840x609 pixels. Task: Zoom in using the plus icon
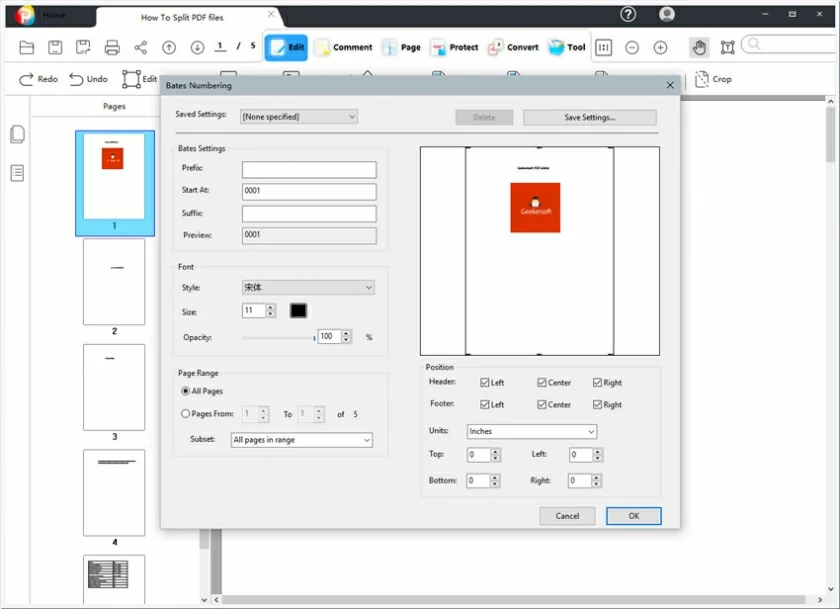(661, 47)
